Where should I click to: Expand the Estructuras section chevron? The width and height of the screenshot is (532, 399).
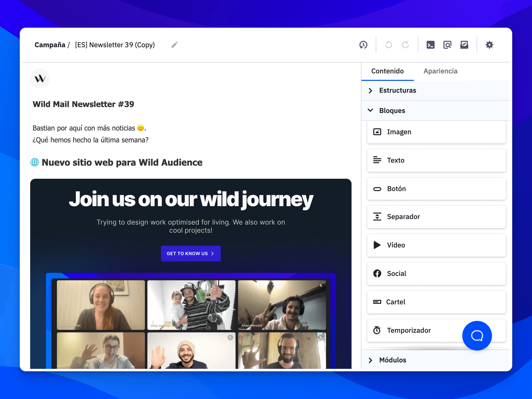(370, 91)
